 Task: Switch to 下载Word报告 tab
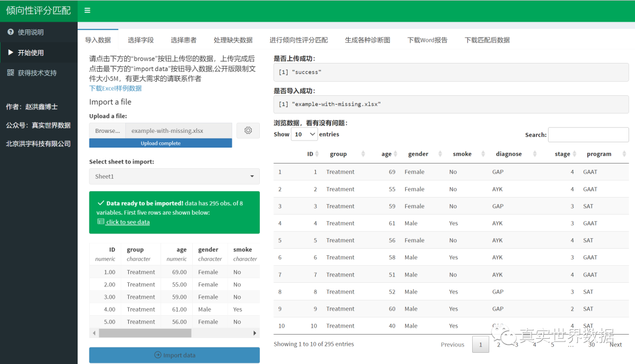[x=427, y=40]
